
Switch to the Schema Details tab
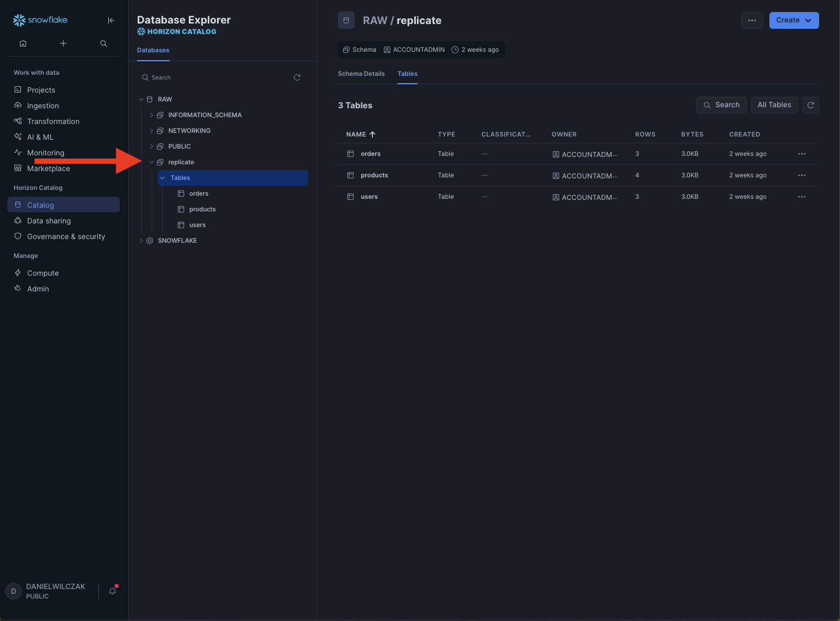pos(361,74)
